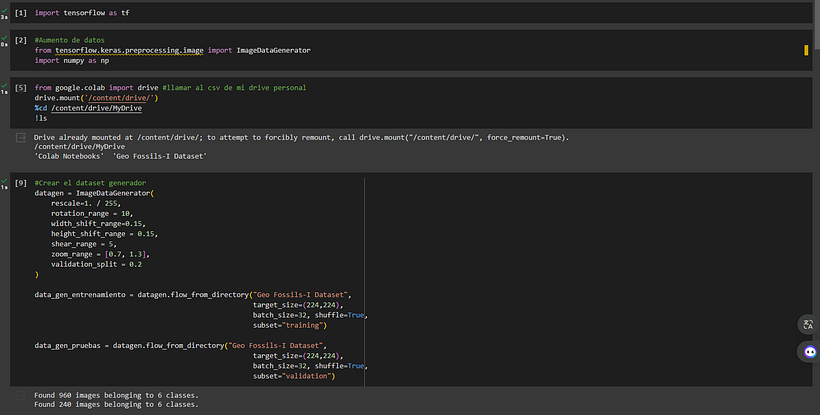Click the '#llamar al csv de mi drive personal' comment
Image resolution: width=820 pixels, height=415 pixels.
coord(234,87)
